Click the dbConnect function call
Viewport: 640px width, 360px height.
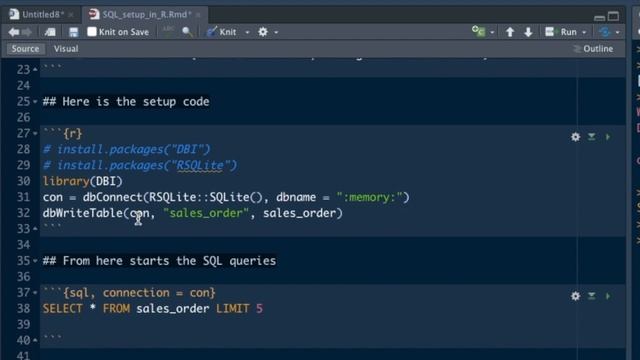pyautogui.click(x=113, y=197)
